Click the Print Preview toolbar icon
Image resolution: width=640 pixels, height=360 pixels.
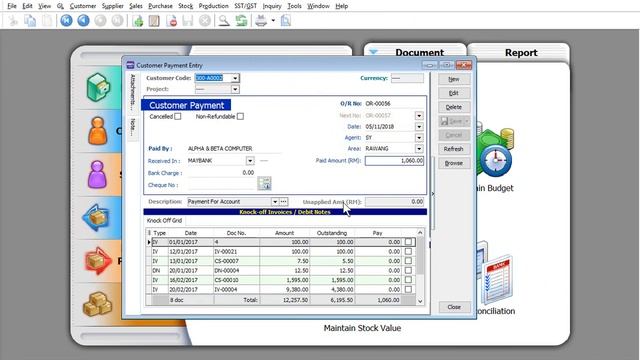pos(286,20)
